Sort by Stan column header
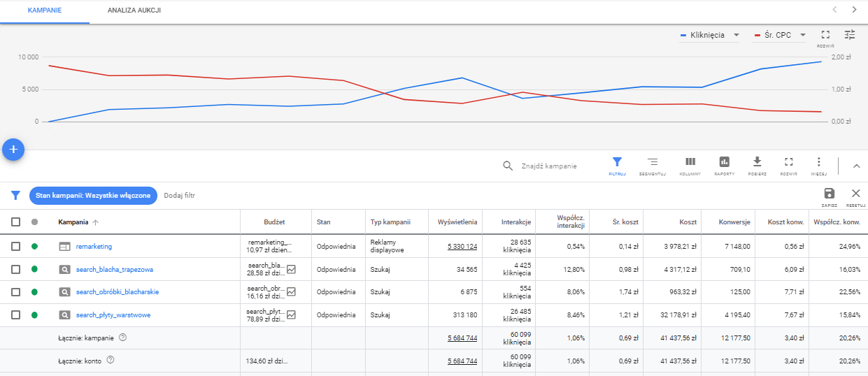Viewport: 868px width, 376px height. tap(323, 222)
